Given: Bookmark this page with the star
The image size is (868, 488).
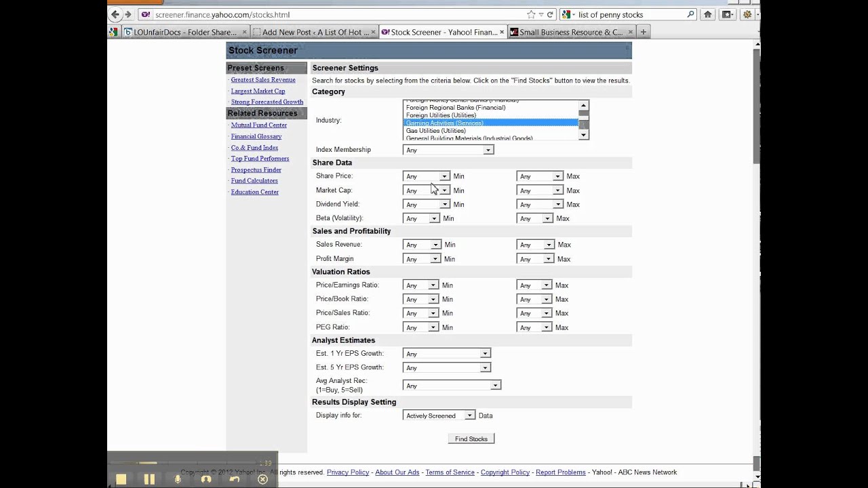Looking at the screenshot, I should 531,14.
